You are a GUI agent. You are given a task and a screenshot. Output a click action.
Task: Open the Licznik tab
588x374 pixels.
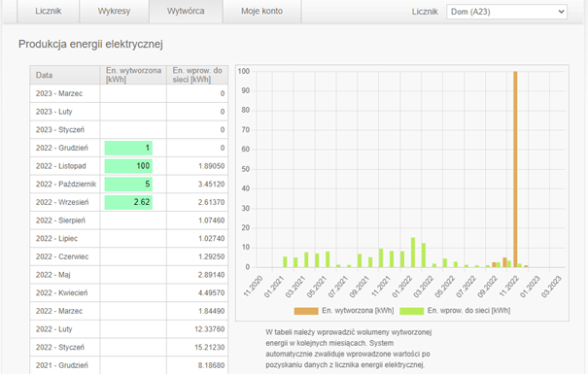tap(48, 12)
